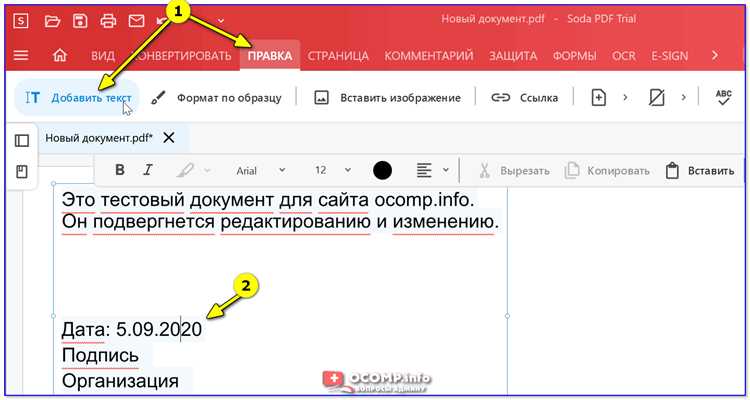The image size is (750, 400).
Task: Open the hamburger main menu
Action: tap(21, 56)
